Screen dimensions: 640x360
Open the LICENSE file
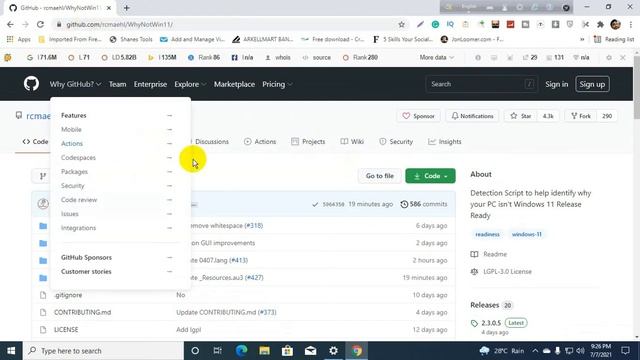coord(66,330)
